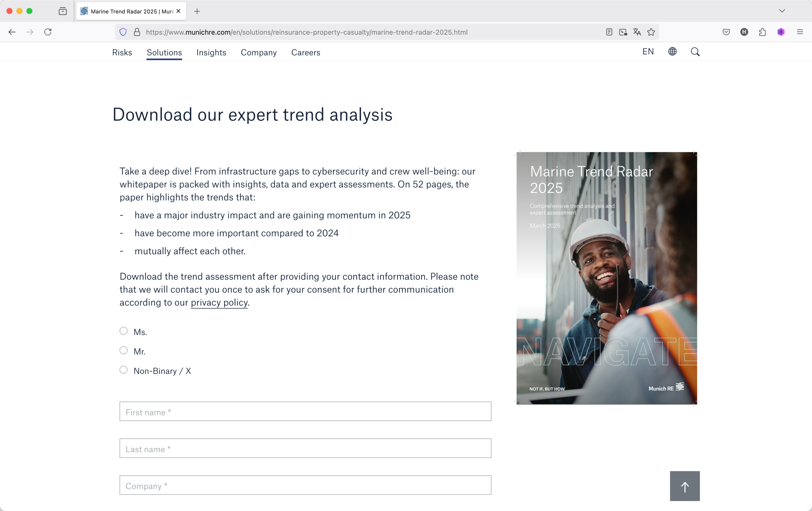Open the Careers navigation menu
Screen dimensions: 812x511
pyautogui.click(x=305, y=52)
